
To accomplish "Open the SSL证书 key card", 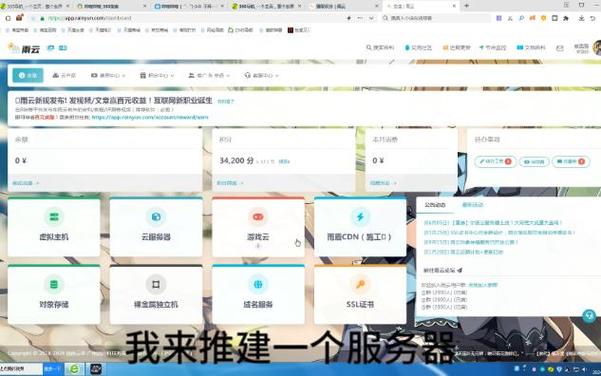I will point(360,294).
